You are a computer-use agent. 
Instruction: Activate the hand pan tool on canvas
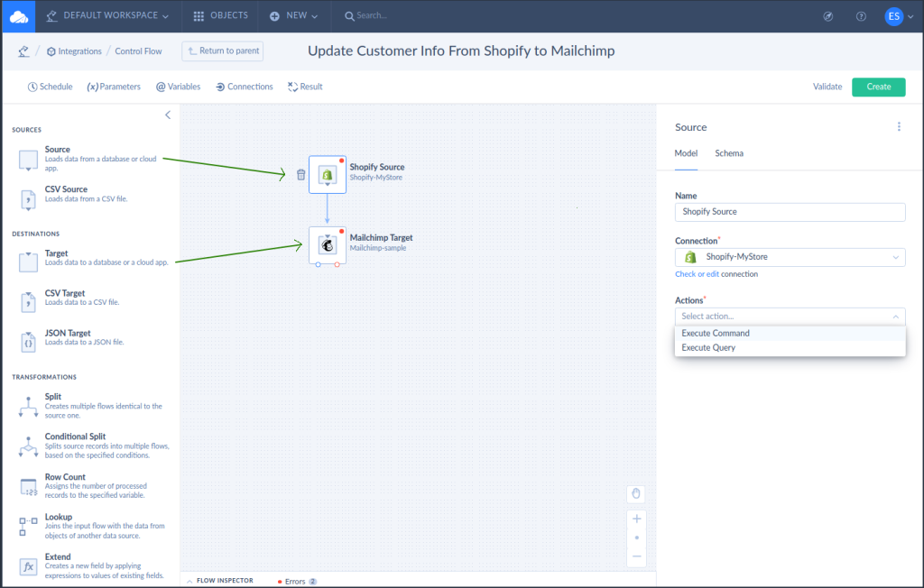click(636, 493)
